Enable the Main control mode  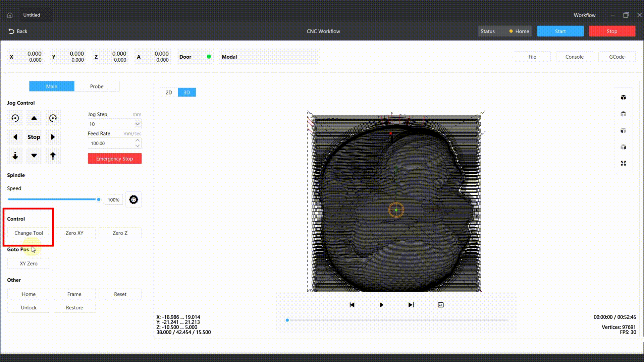point(52,86)
